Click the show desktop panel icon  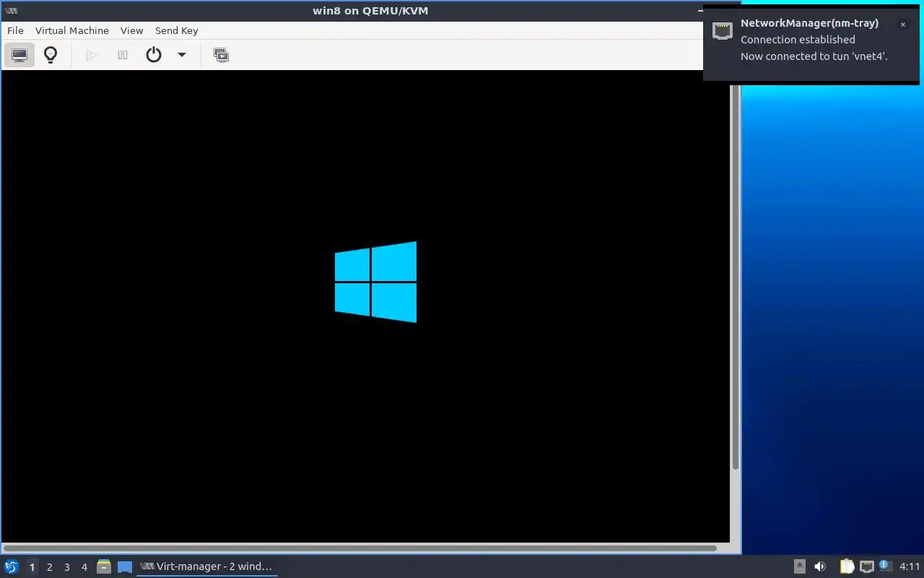point(125,567)
